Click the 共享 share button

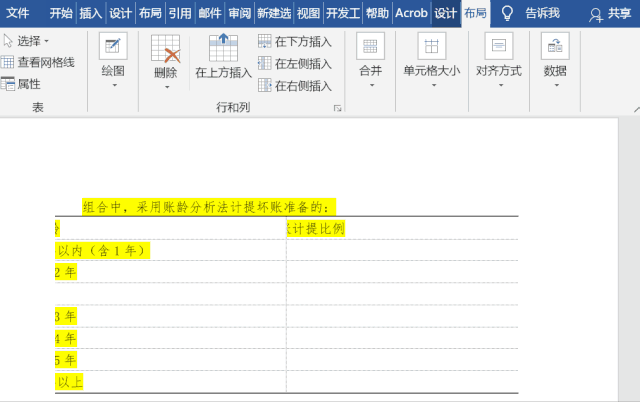pyautogui.click(x=610, y=14)
